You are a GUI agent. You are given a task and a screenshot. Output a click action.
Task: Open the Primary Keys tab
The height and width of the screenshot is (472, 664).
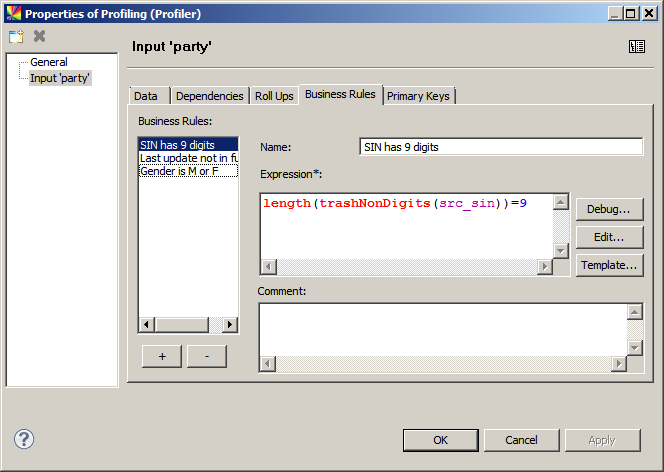(x=419, y=96)
